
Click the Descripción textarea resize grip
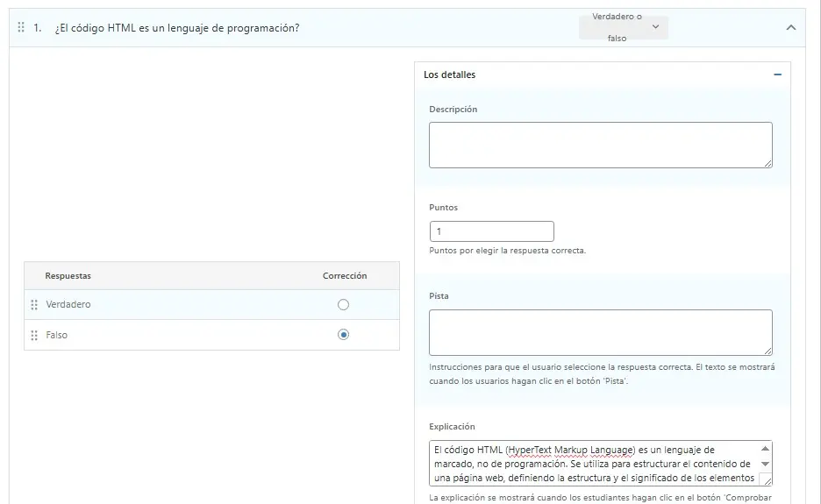pos(767,163)
